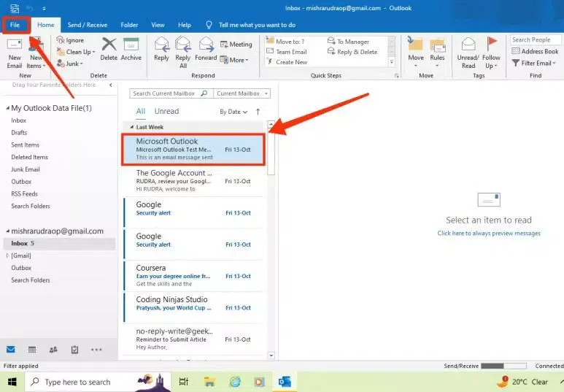
Task: Expand the [Gmail] folder
Action: coord(7,255)
